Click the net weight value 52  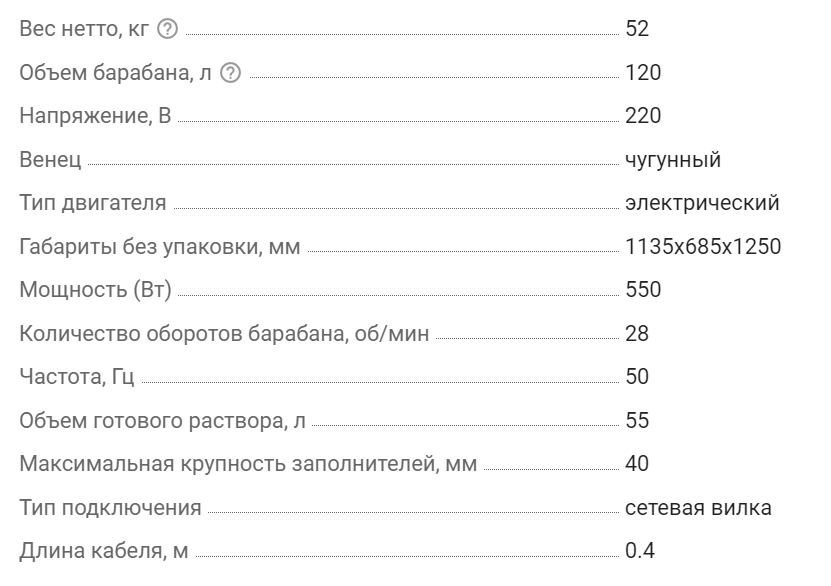click(x=637, y=29)
